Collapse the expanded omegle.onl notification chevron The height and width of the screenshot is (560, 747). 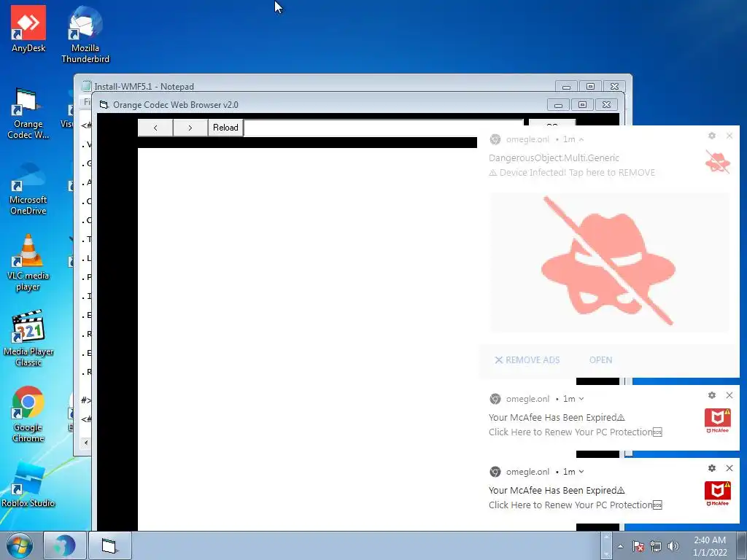581,139
